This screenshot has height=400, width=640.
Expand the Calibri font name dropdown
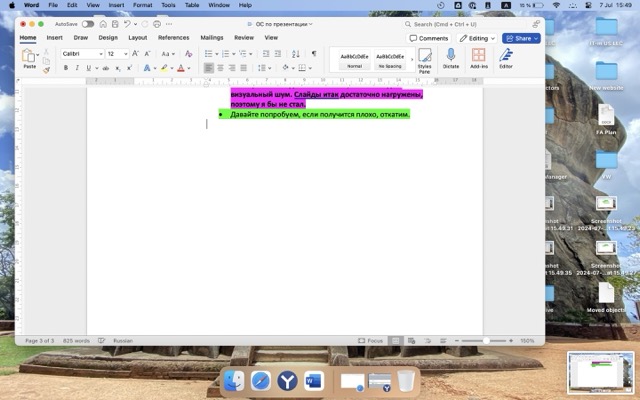[x=100, y=54]
